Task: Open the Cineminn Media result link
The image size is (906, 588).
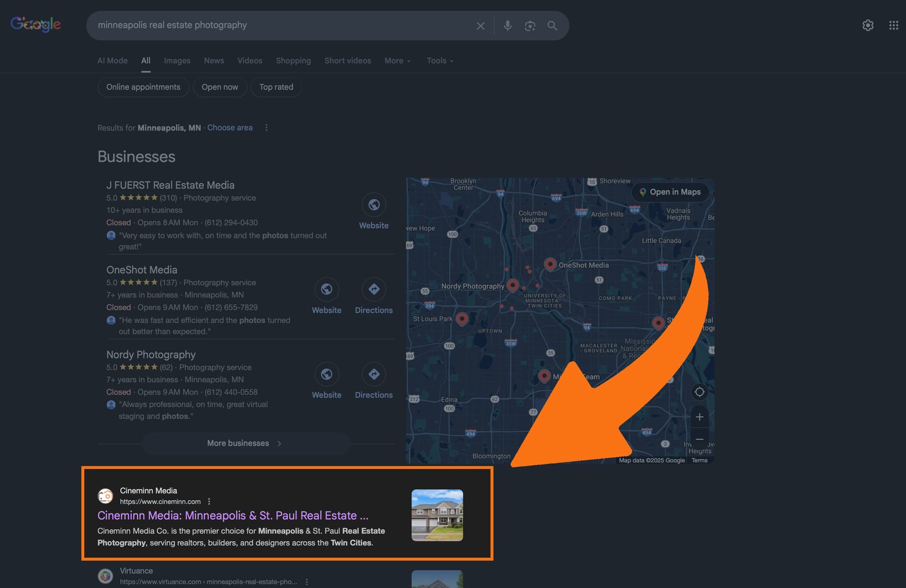Action: (233, 516)
